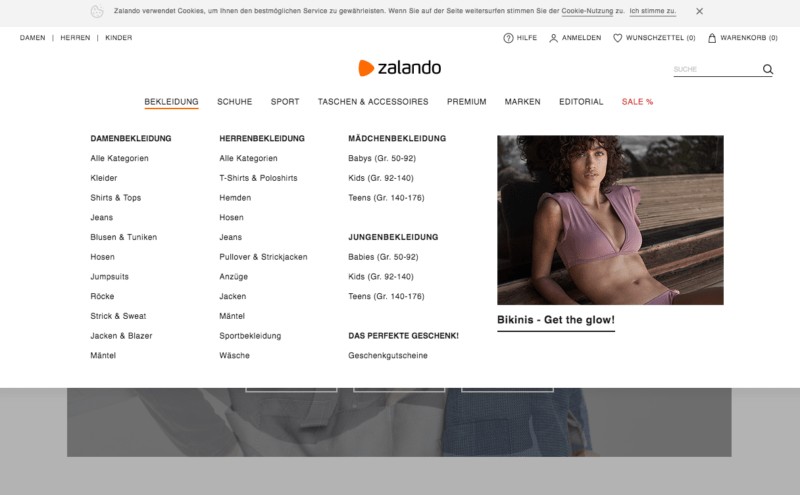
Task: Choose Sportbekleidung category
Action: [x=250, y=336]
